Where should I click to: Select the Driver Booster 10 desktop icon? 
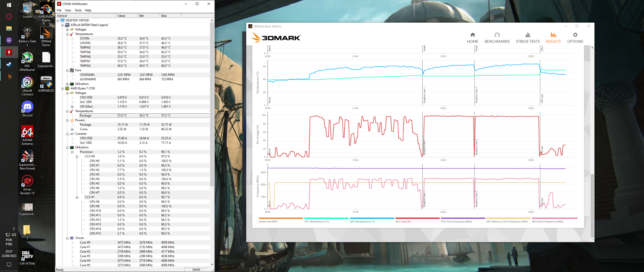coord(27,185)
